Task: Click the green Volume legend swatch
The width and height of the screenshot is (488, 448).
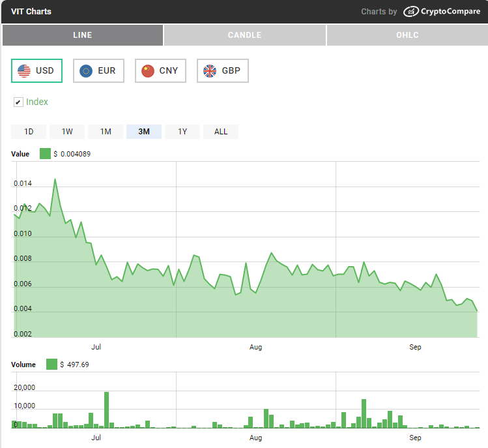Action: [51, 365]
